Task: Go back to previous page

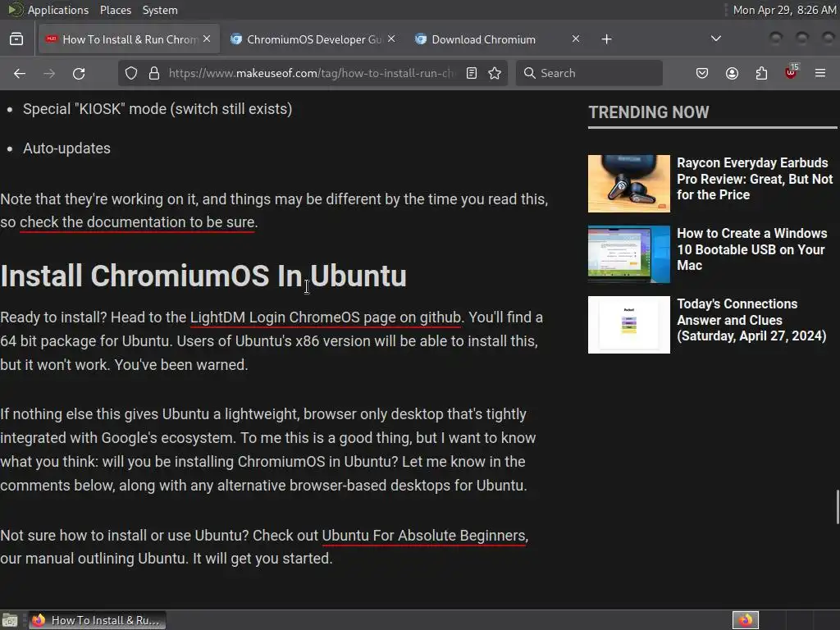Action: point(20,73)
